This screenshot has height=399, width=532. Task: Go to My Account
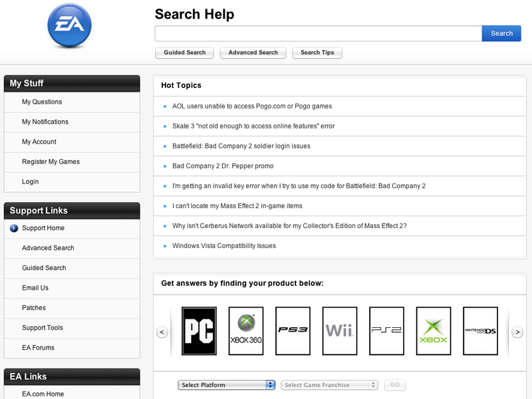[39, 142]
